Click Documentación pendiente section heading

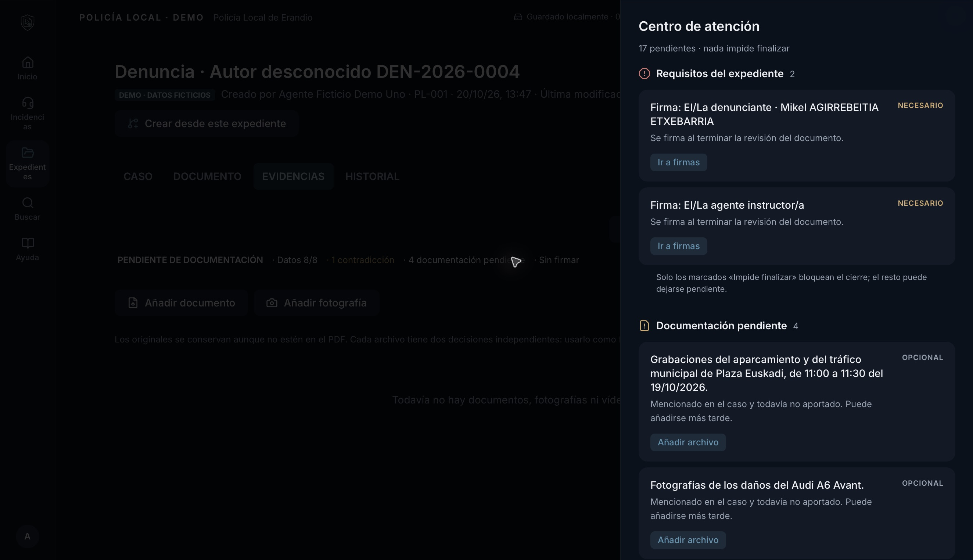pyautogui.click(x=721, y=326)
